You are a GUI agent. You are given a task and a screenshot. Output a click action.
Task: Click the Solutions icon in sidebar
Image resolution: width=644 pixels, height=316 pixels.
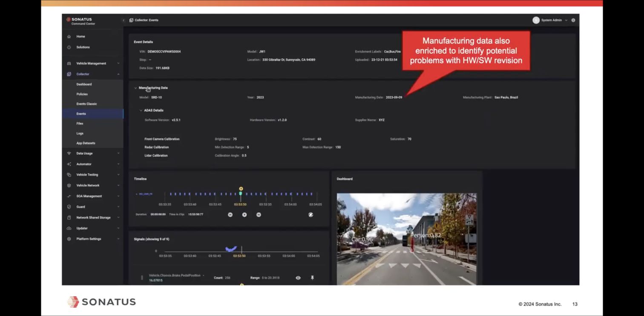coord(69,47)
